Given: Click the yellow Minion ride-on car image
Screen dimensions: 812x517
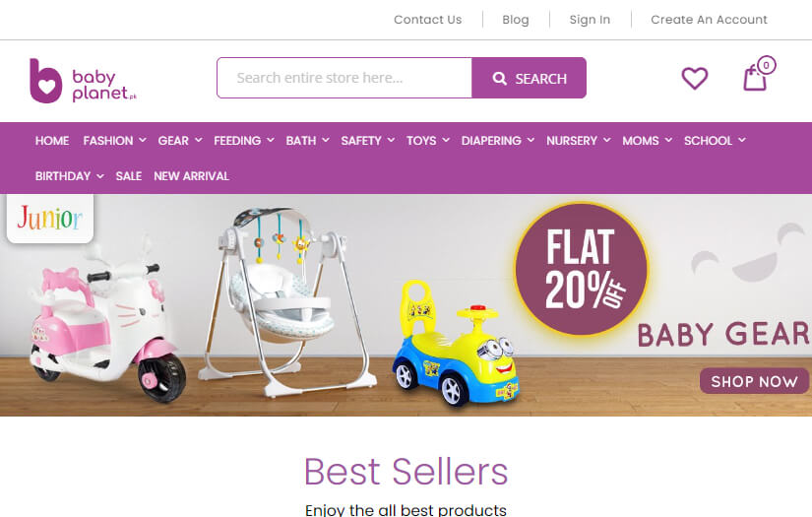Looking at the screenshot, I should tap(456, 343).
